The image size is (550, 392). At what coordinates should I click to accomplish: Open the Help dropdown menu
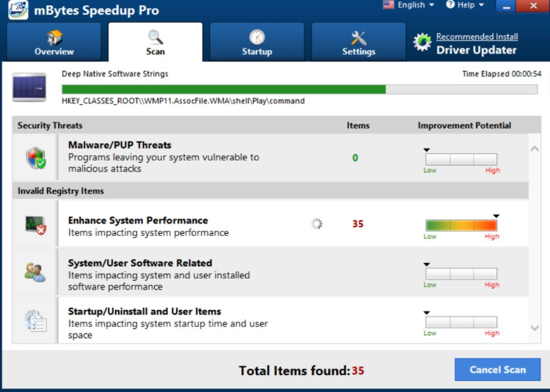tap(465, 5)
